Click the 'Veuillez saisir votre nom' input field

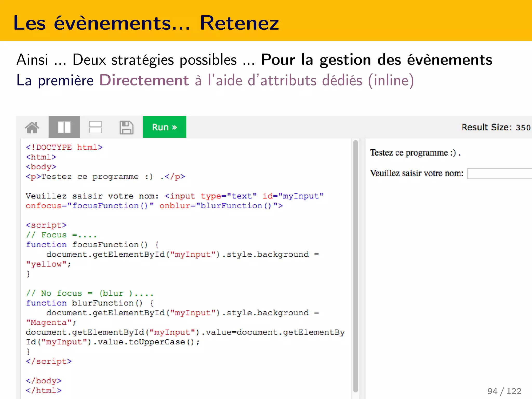coord(500,174)
